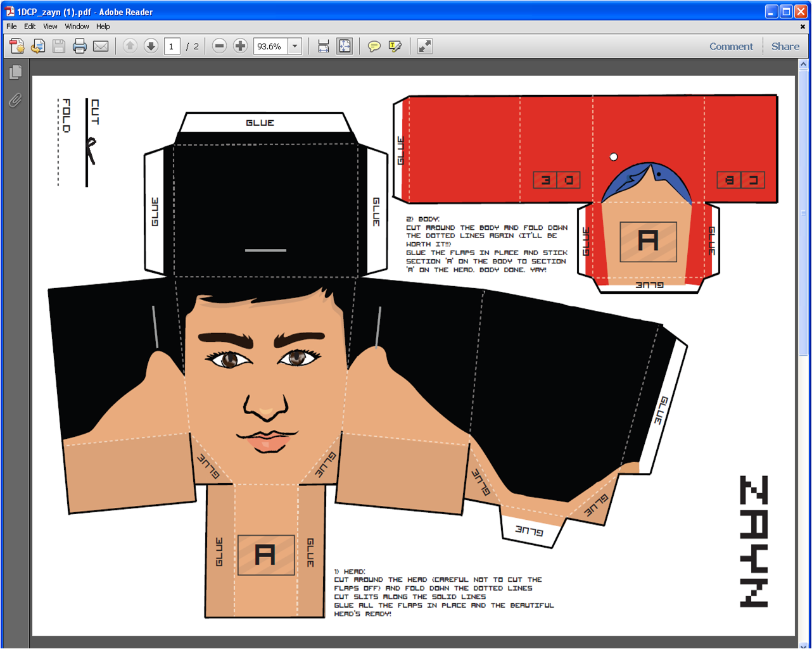Show Page Thumbnails panel

coord(16,73)
